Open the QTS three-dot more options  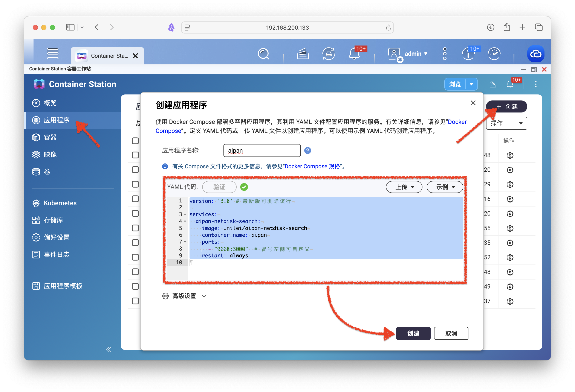click(x=445, y=54)
